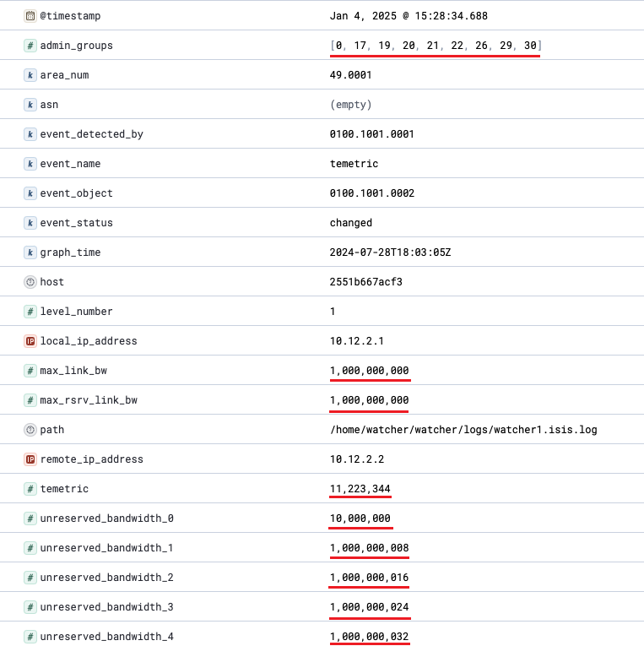Click the value 1,000,000,024
Viewport: 644px width, 646px height.
point(369,607)
